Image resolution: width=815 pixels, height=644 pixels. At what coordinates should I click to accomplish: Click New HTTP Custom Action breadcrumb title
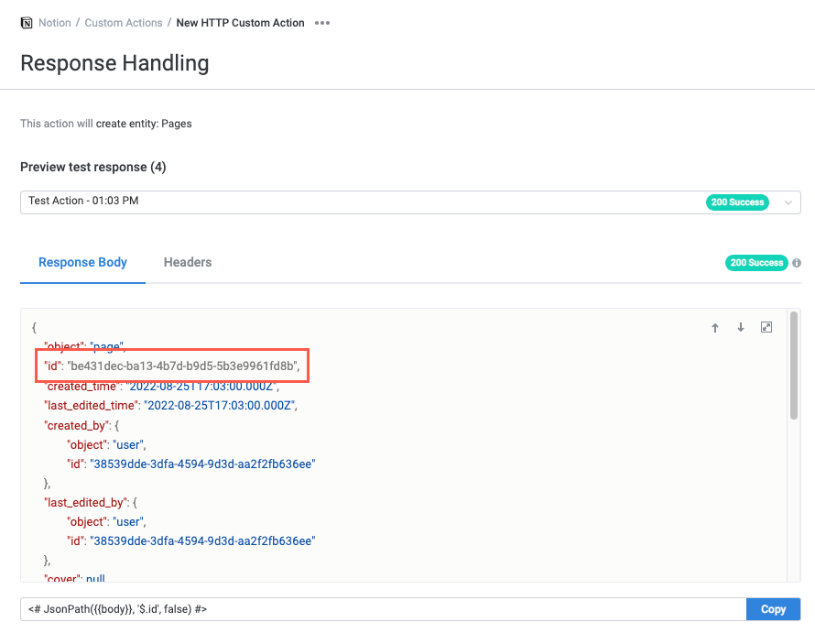(240, 23)
